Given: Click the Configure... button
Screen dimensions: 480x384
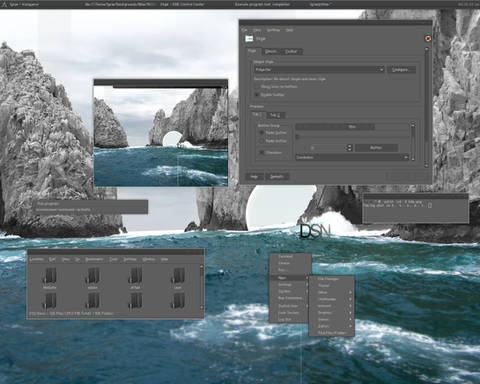Looking at the screenshot, I should 401,70.
